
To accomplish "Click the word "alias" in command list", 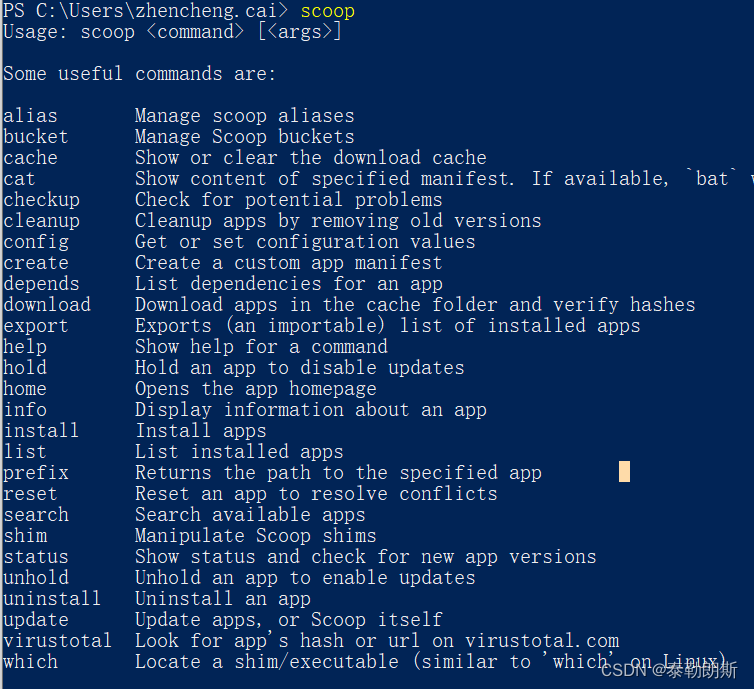I will tap(30, 116).
